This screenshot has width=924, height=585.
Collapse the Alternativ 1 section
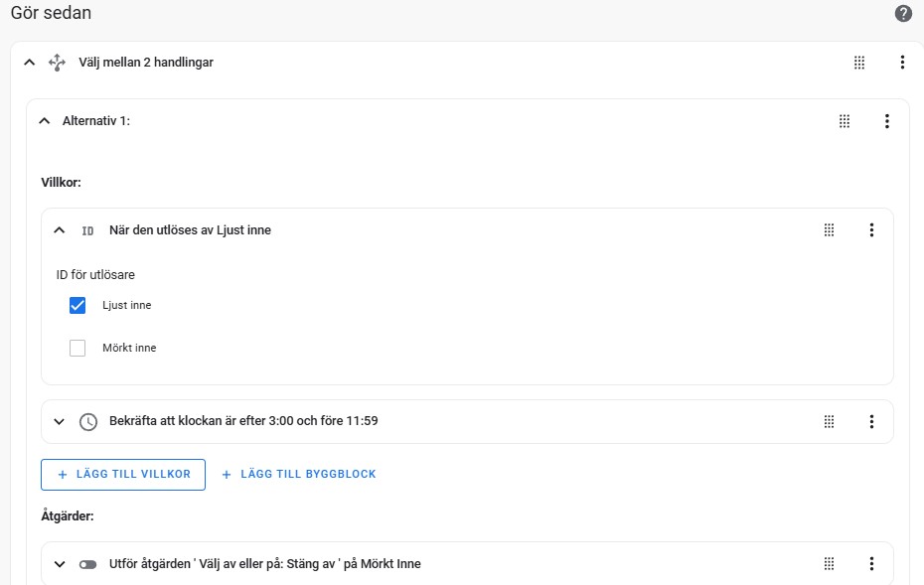tap(44, 121)
